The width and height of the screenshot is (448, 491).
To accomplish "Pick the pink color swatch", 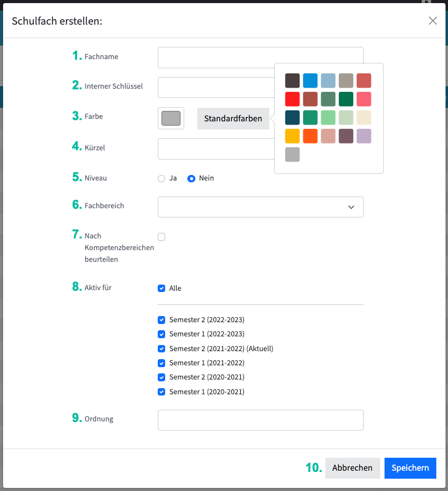I will click(364, 99).
